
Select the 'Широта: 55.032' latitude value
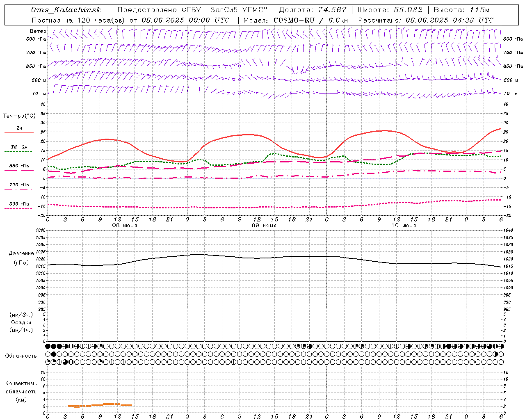390,10
